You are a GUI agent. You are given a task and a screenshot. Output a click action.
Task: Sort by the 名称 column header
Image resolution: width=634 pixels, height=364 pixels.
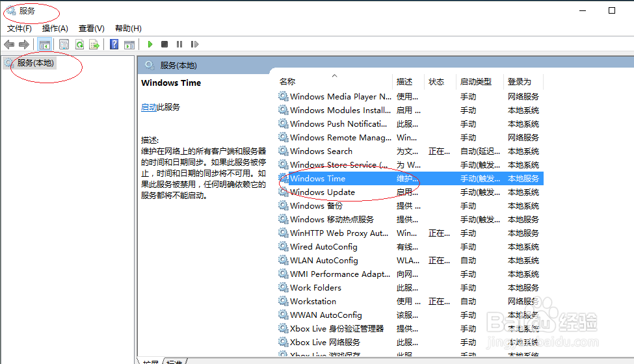click(287, 82)
